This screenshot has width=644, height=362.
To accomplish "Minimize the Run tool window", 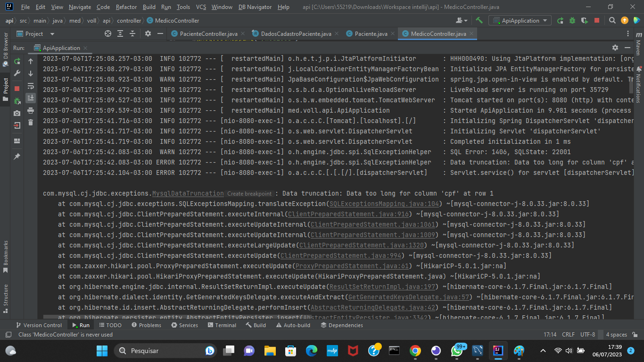I will 627,48.
